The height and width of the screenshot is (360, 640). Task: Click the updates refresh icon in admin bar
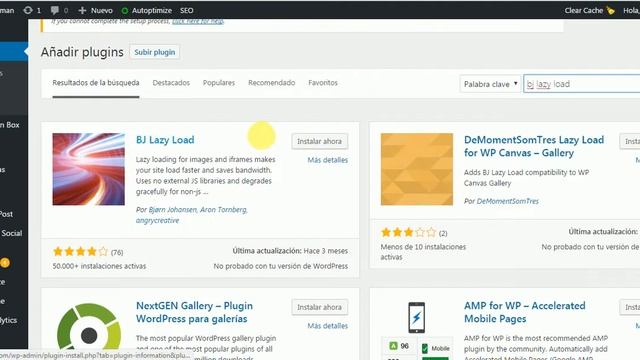pyautogui.click(x=28, y=10)
